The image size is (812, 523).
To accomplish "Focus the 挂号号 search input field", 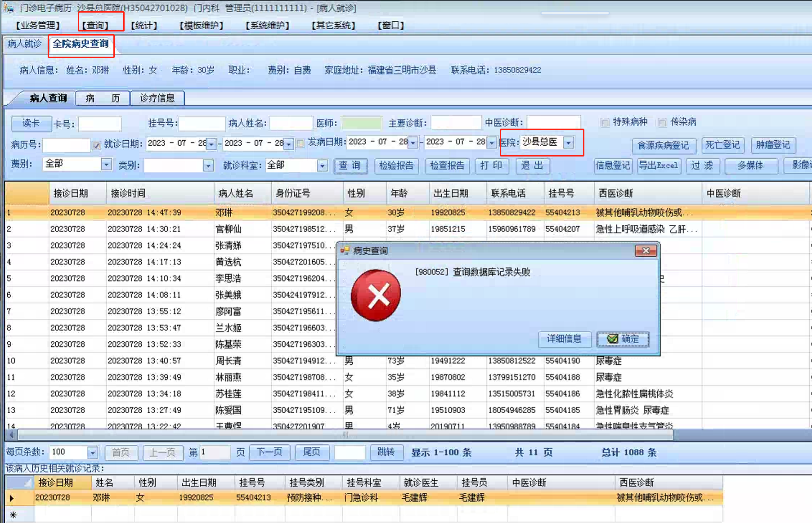I will coord(202,124).
